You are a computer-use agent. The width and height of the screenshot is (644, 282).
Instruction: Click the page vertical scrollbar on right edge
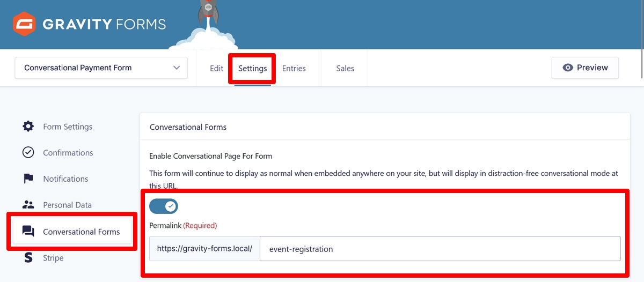tap(642, 39)
